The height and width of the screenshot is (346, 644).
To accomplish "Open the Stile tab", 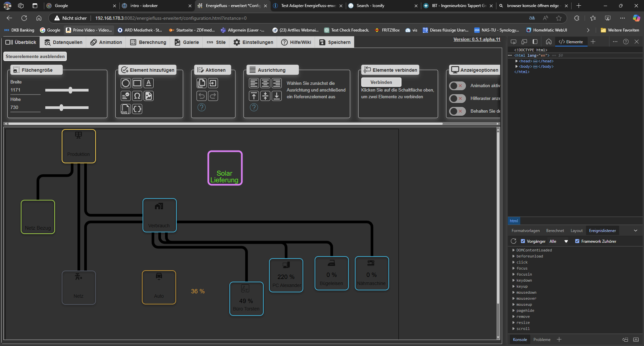I will [x=216, y=42].
